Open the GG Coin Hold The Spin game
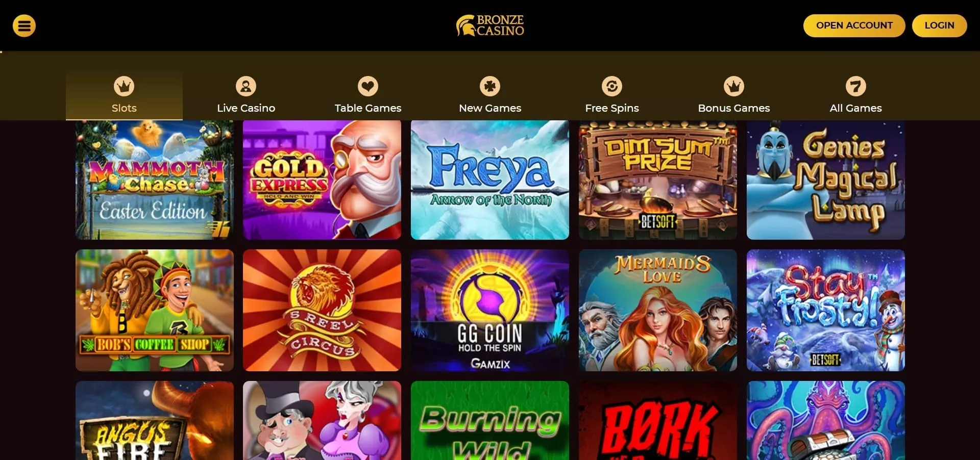Screen dimensions: 980x460 pos(490,310)
